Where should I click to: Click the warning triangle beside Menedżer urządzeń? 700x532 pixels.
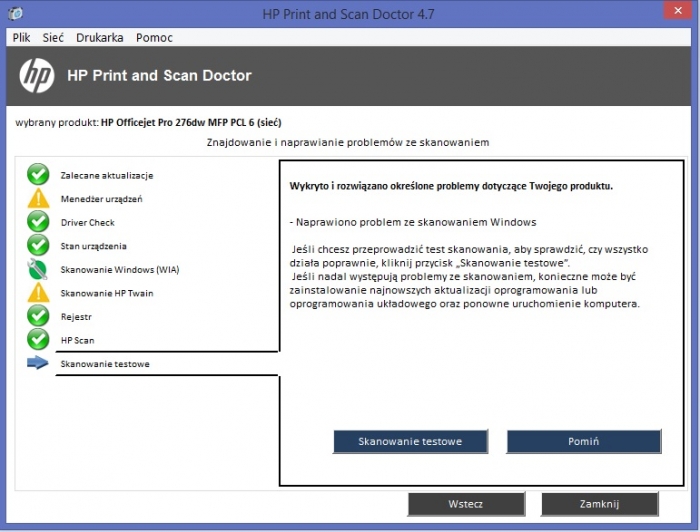[38, 198]
